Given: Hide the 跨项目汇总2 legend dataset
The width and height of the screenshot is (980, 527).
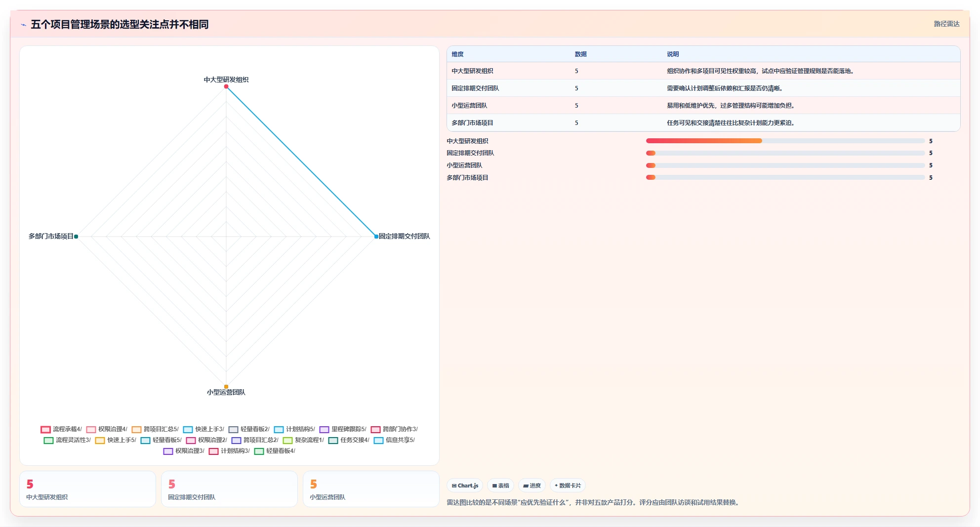Looking at the screenshot, I should point(255,440).
